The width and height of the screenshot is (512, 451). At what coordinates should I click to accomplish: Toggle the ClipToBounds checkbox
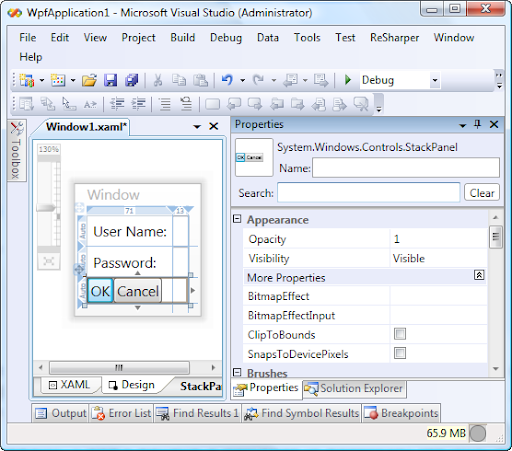tap(400, 334)
